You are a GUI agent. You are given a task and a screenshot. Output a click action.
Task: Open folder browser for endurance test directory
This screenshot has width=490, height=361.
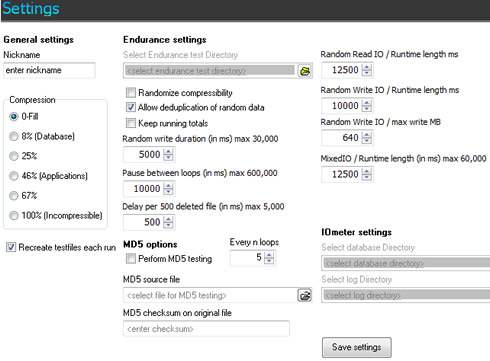(x=305, y=71)
